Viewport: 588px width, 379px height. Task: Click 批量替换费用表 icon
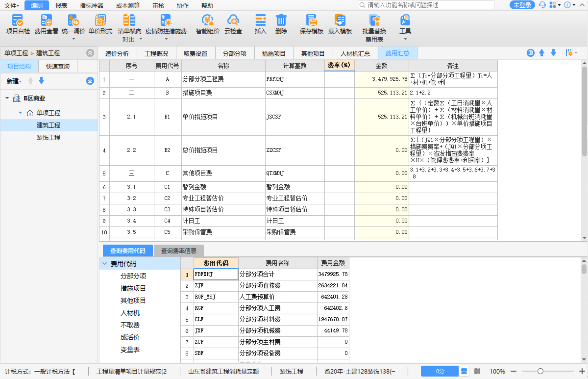pos(374,20)
